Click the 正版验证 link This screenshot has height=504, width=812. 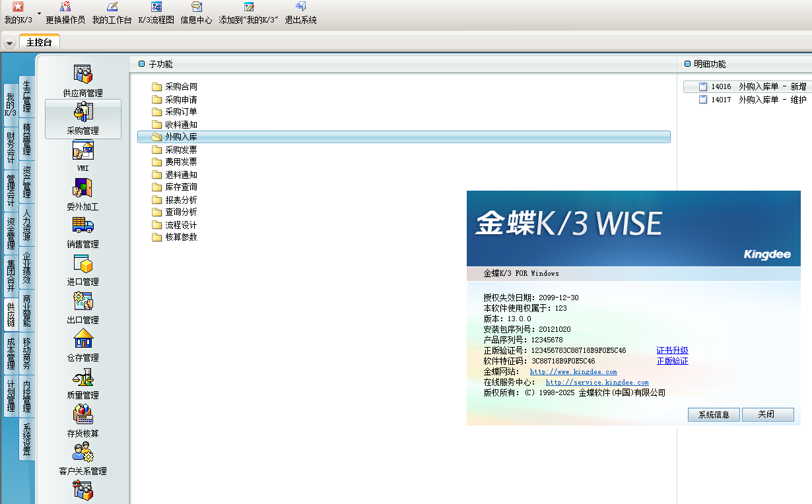click(x=672, y=361)
